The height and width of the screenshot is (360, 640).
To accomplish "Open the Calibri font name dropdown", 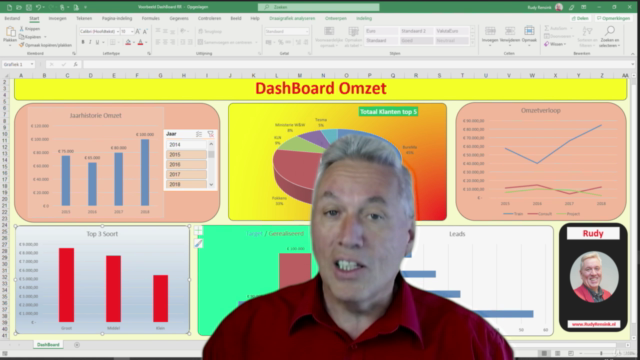I will point(118,31).
